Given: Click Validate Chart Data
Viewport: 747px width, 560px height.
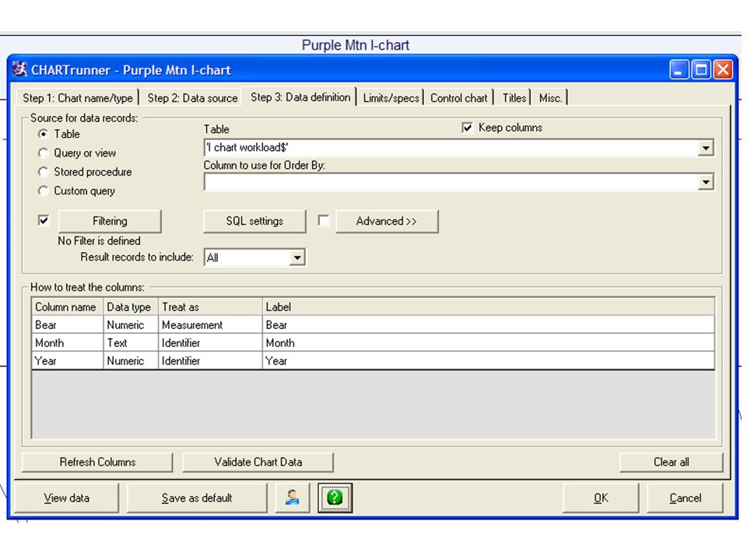Looking at the screenshot, I should [x=258, y=462].
